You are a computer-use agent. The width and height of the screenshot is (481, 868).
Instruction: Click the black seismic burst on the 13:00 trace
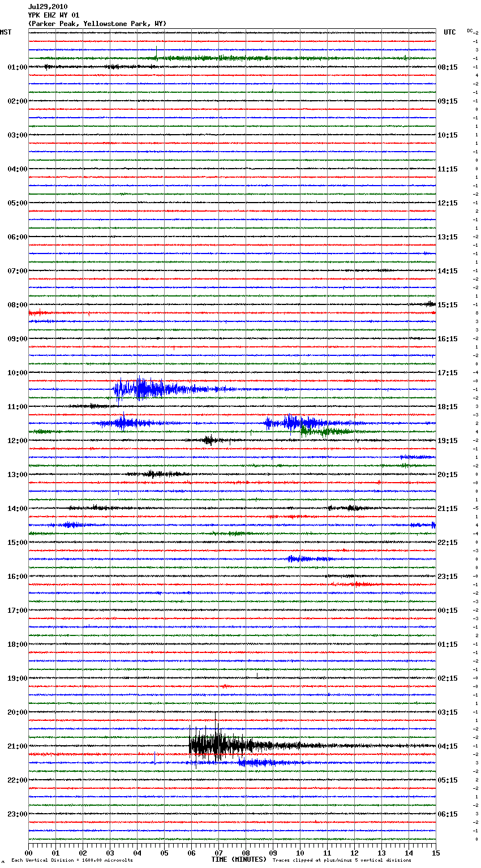(x=156, y=474)
